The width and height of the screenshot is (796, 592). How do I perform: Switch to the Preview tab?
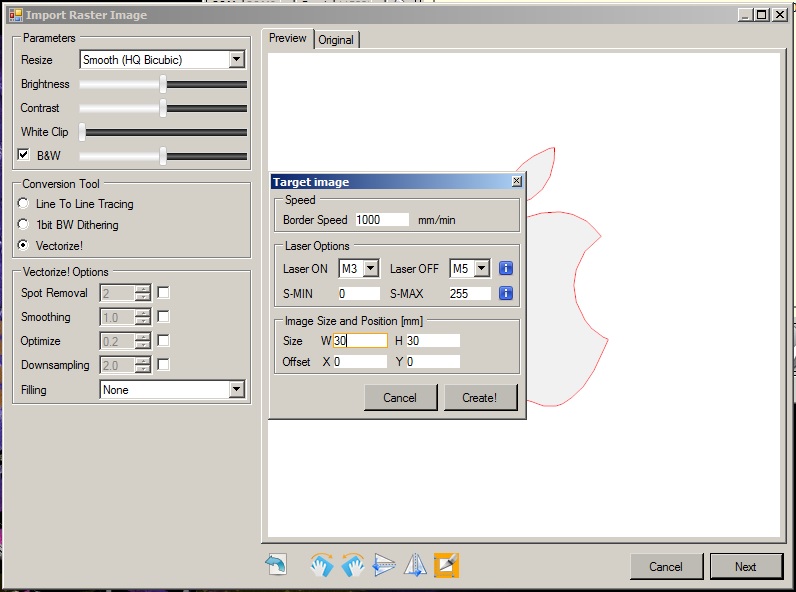tap(288, 38)
